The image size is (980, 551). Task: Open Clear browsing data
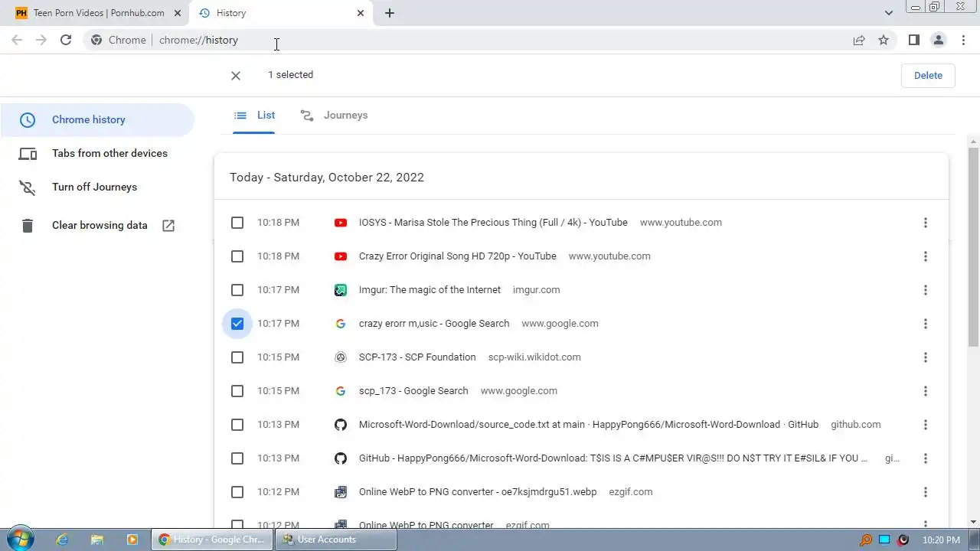tap(97, 225)
